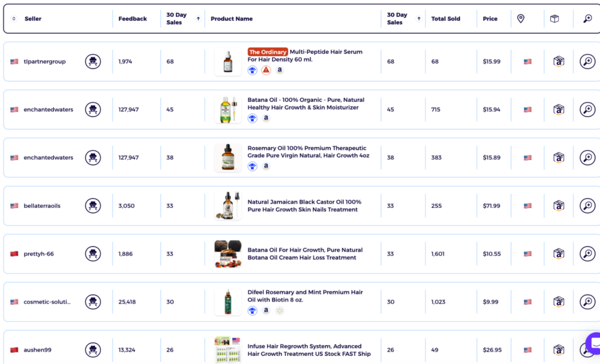Click spy icon for prettyh-66 seller
This screenshot has width=600, height=364.
(93, 254)
